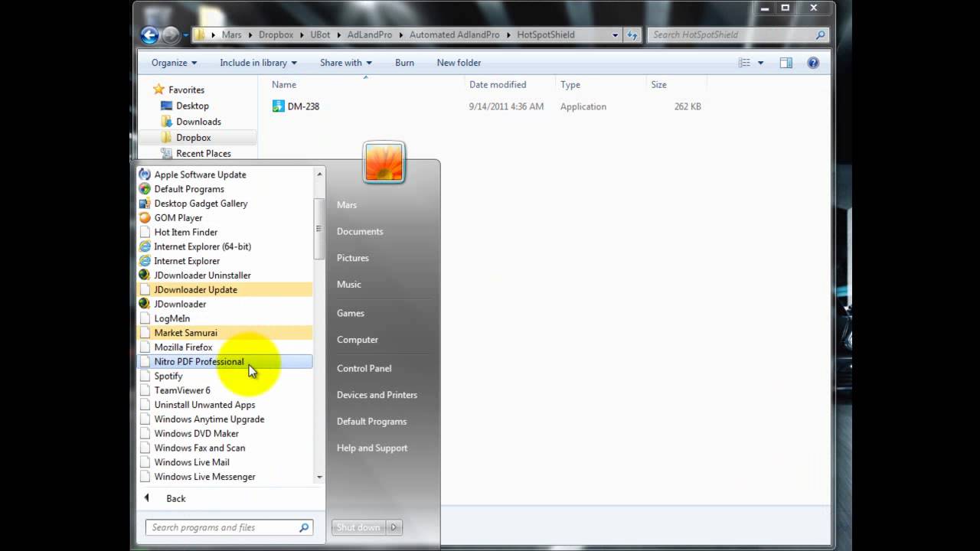Click the programs list scroll down arrow
This screenshot has width=980, height=551.
pyautogui.click(x=319, y=477)
